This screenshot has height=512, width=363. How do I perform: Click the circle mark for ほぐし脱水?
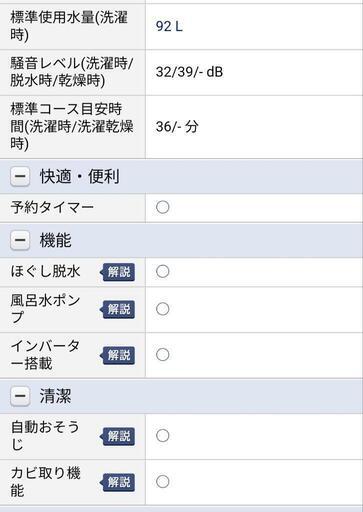coord(163,271)
